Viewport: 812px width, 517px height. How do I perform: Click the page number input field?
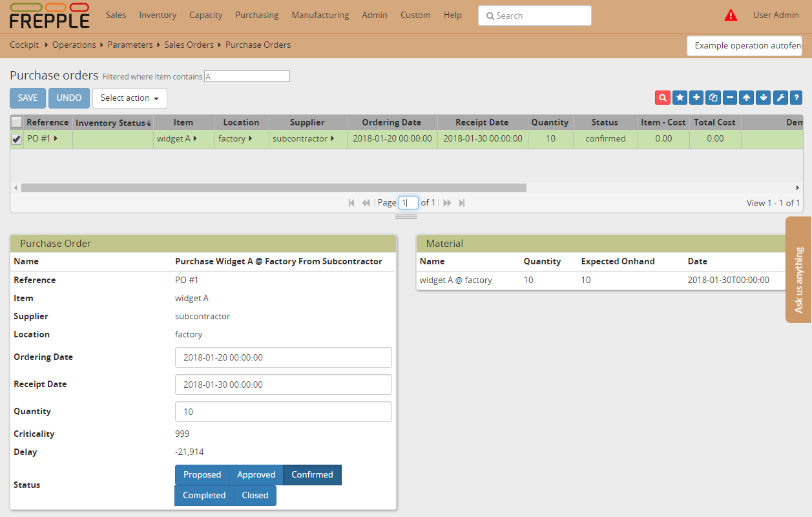pyautogui.click(x=408, y=202)
